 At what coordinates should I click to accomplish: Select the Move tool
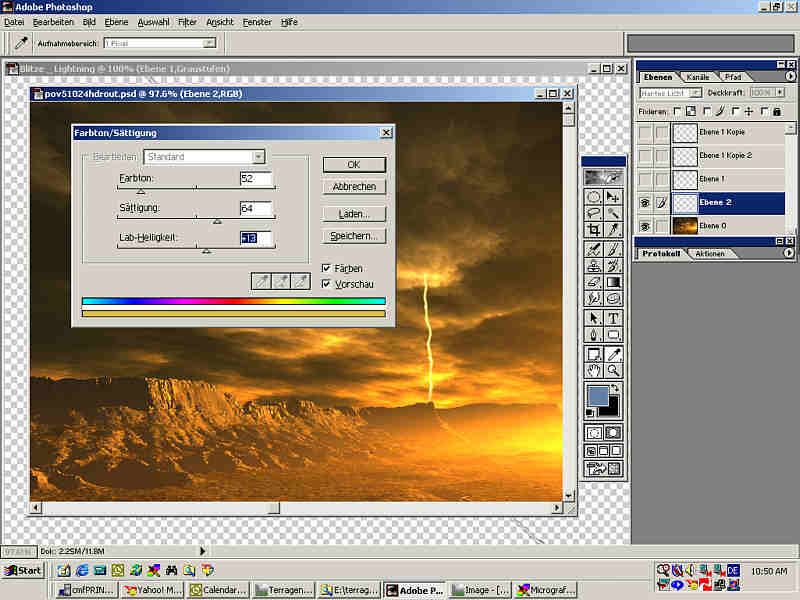click(x=613, y=196)
